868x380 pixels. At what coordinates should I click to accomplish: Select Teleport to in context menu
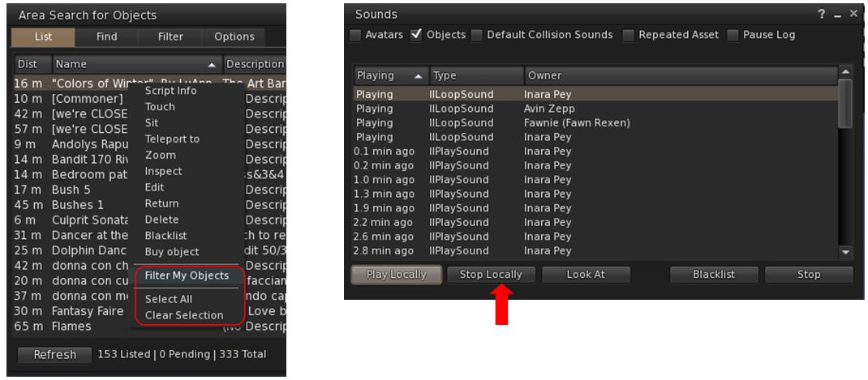(x=172, y=139)
